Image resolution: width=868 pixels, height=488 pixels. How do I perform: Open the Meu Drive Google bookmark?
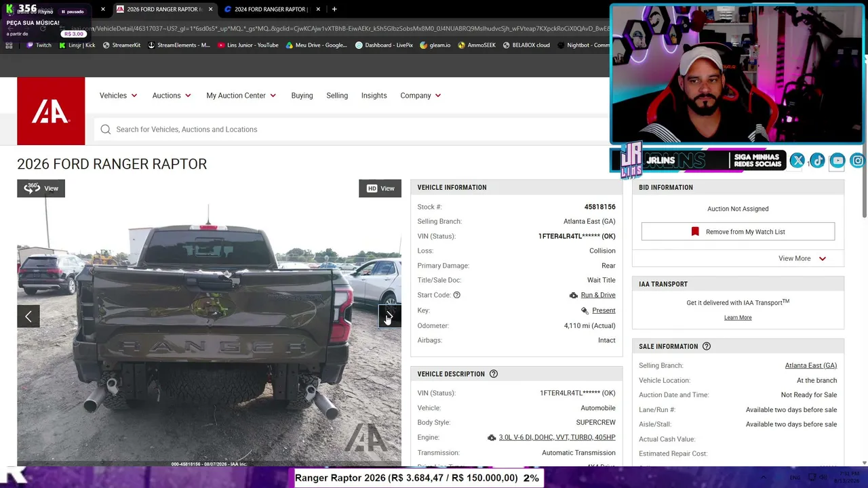tap(316, 45)
